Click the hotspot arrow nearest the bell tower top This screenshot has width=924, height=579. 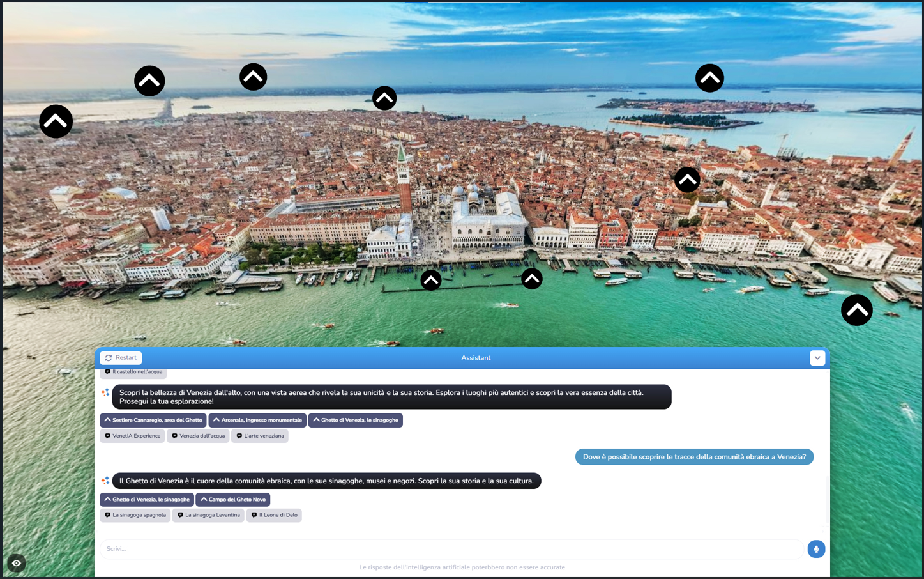click(x=384, y=98)
